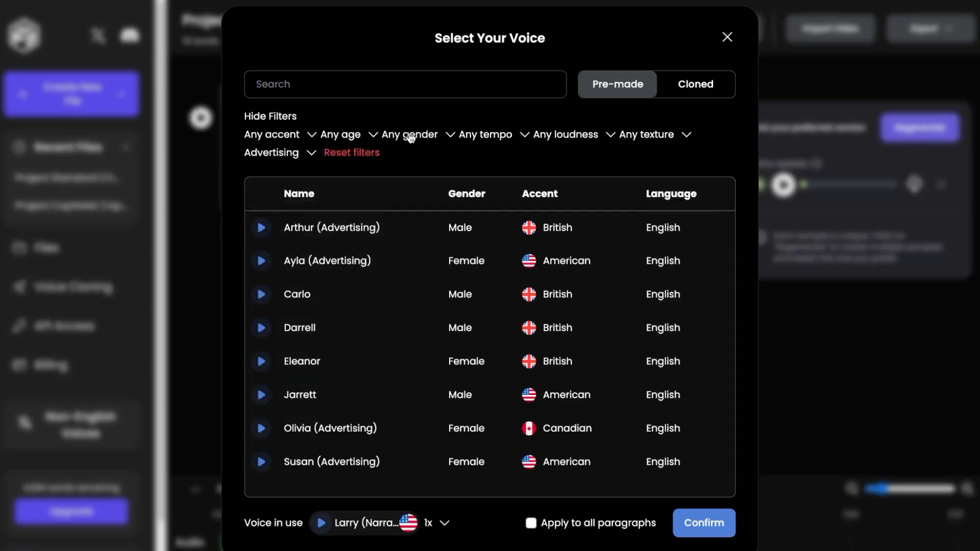The height and width of the screenshot is (551, 980).
Task: Play the Ayla (Advertising) voice sample
Action: pyautogui.click(x=261, y=261)
